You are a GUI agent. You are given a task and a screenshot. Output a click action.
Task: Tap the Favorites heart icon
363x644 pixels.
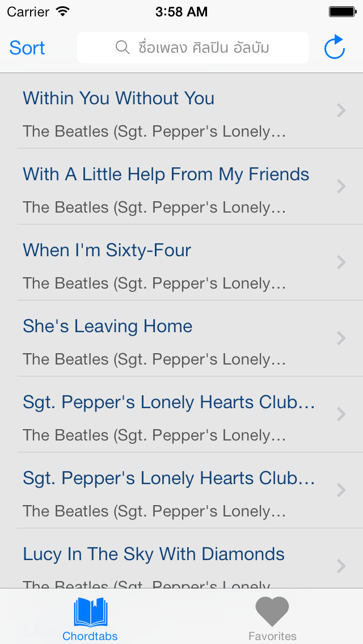pyautogui.click(x=272, y=612)
